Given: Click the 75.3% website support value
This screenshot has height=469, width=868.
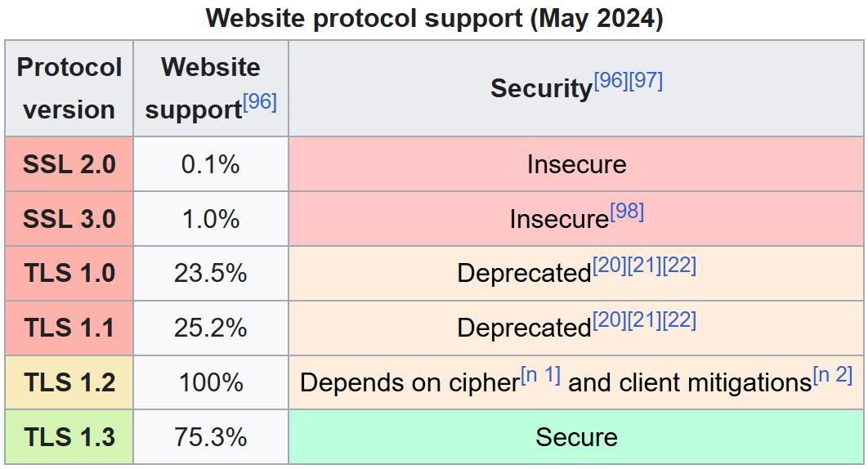Looking at the screenshot, I should 211,437.
